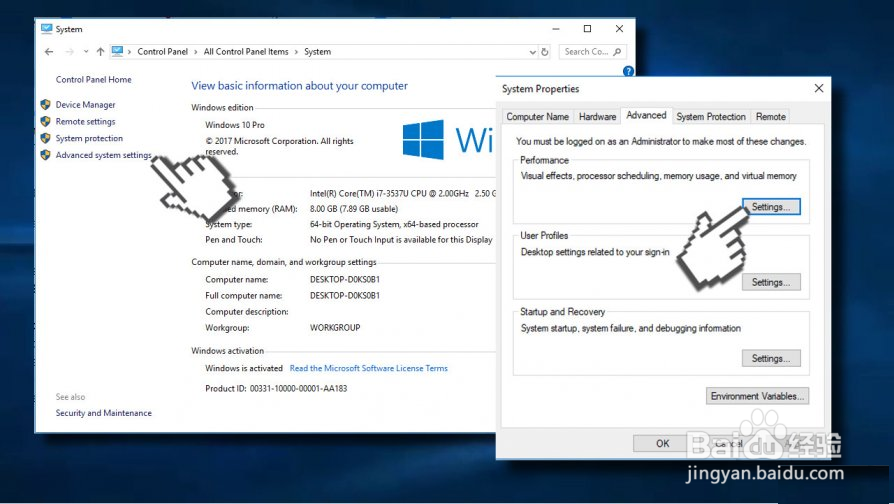Click Product ID 00331-10000-00001-AA183 text
This screenshot has width=894, height=504.
click(x=276, y=389)
